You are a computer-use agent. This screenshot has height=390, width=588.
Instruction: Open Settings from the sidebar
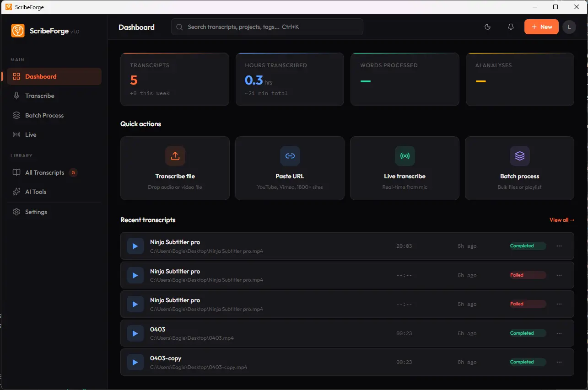coord(35,212)
